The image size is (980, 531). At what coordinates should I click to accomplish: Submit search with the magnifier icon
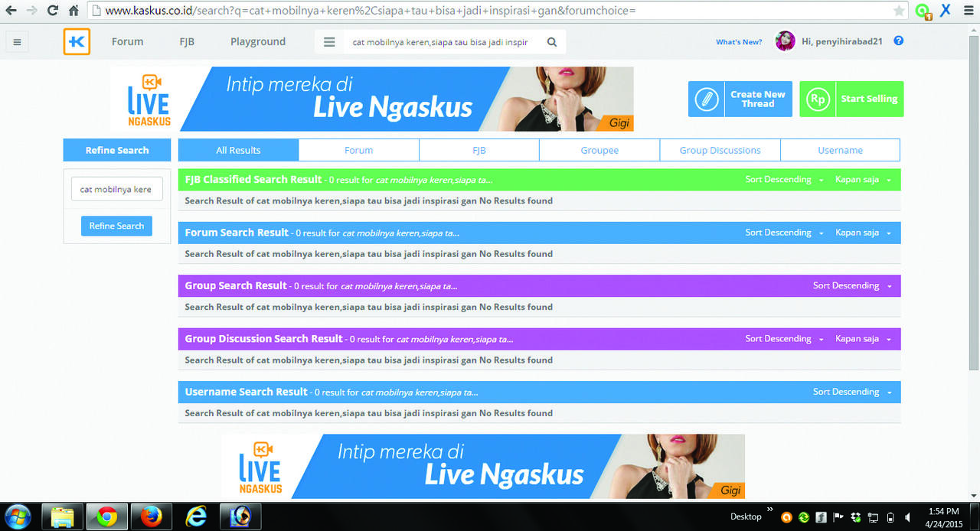(x=551, y=42)
